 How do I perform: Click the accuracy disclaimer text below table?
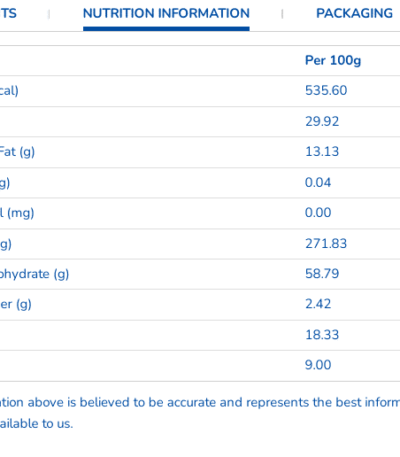pyautogui.click(x=200, y=413)
